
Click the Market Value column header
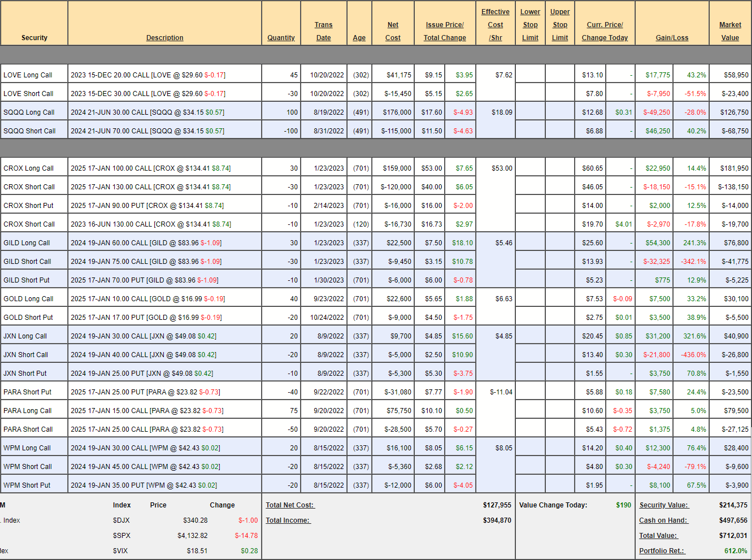(730, 31)
